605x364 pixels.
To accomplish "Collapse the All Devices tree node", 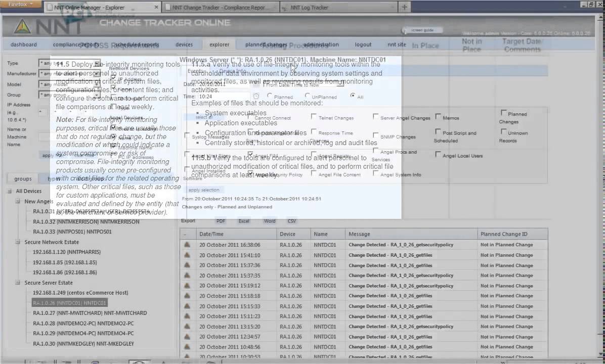I will tap(10, 191).
